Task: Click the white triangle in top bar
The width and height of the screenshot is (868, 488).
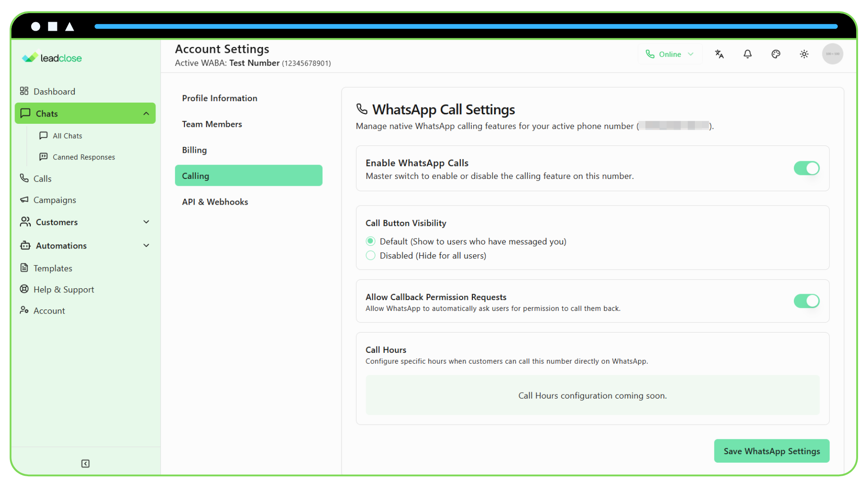Action: [x=70, y=27]
